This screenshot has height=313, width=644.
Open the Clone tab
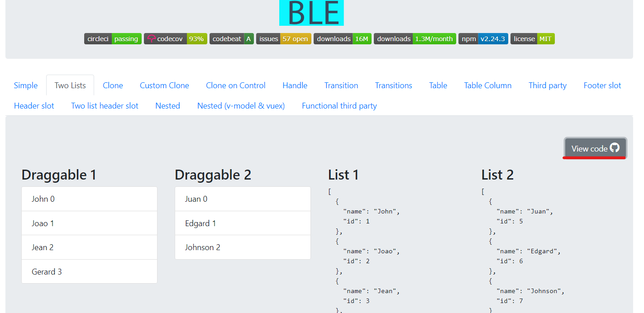(113, 85)
